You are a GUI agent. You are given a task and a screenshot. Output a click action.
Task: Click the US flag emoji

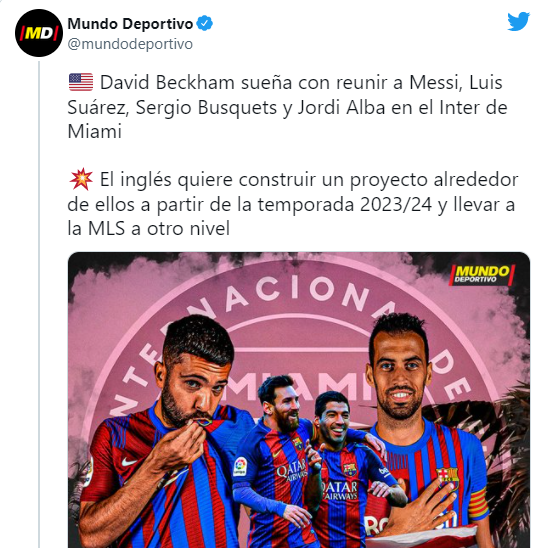tap(81, 82)
